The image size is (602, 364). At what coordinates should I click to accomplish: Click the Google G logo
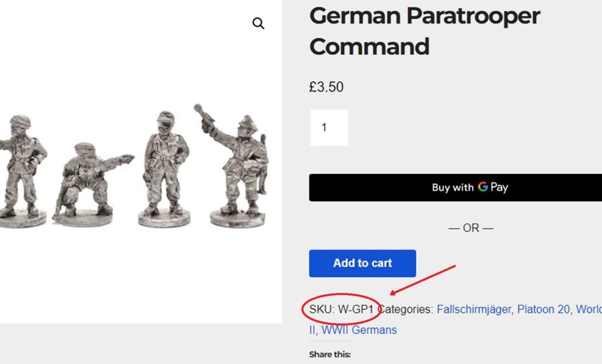point(483,187)
